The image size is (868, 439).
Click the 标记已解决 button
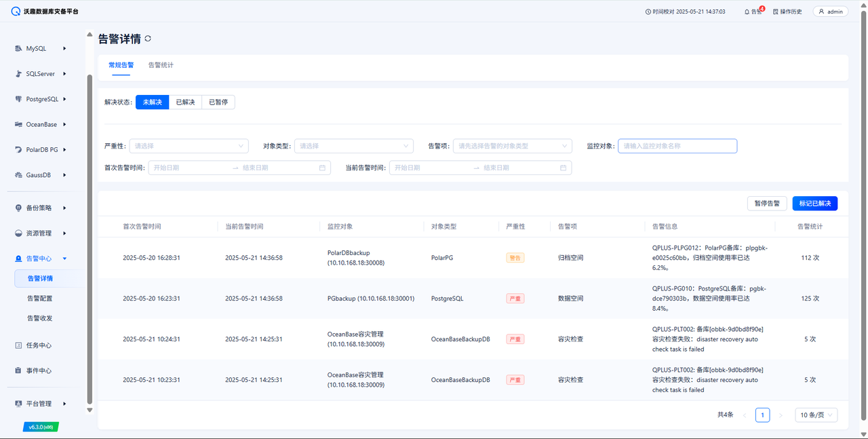pos(815,203)
